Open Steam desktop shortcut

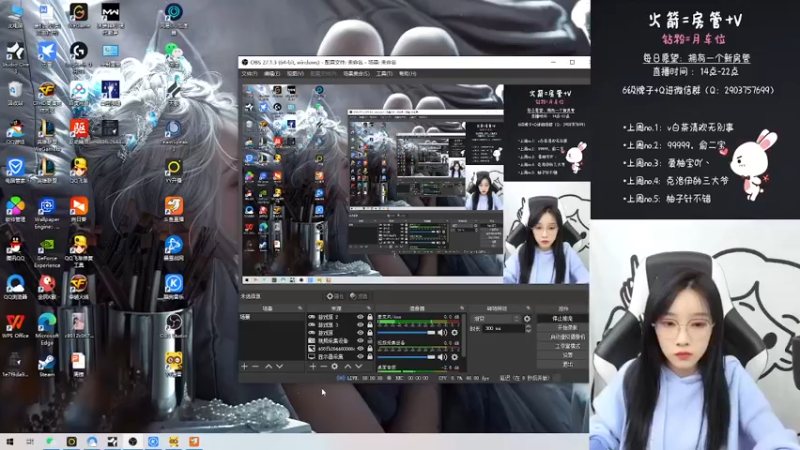[x=46, y=365]
